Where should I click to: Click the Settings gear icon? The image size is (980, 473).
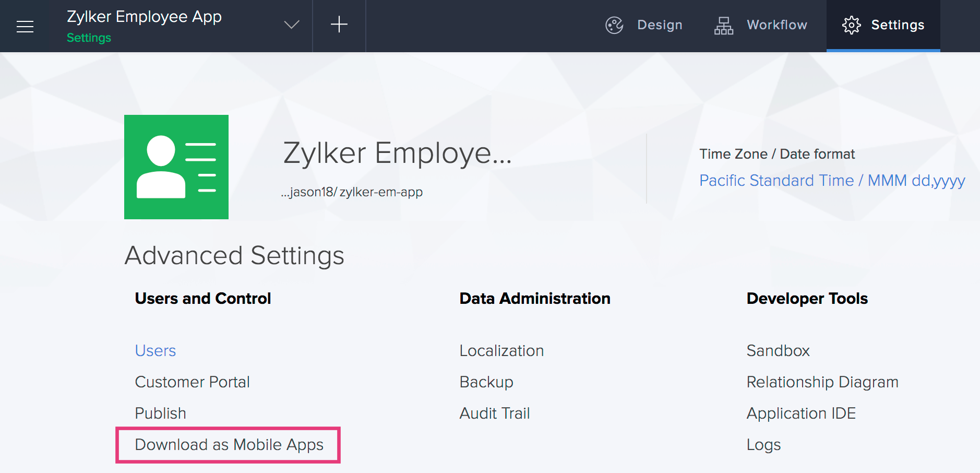(x=852, y=25)
